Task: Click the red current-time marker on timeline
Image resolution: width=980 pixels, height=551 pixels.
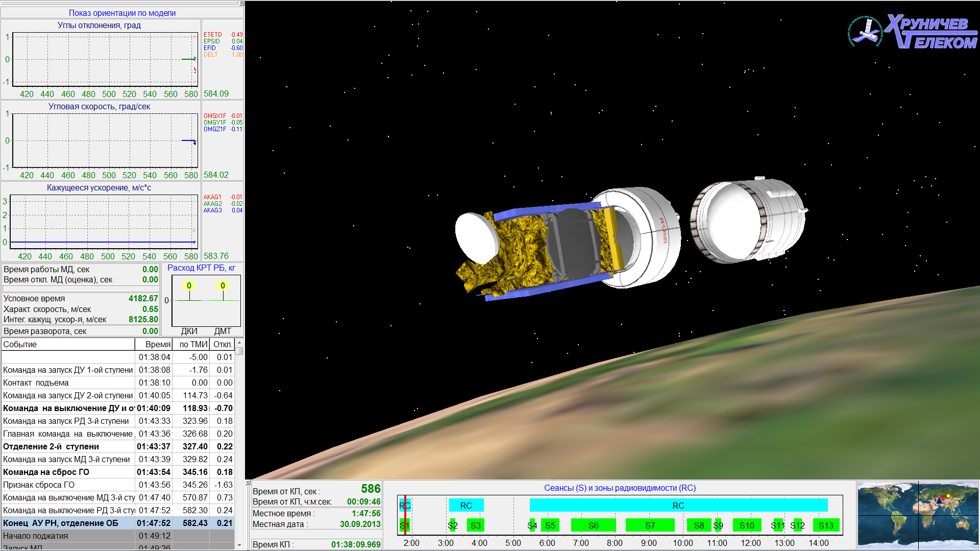Action: [x=405, y=515]
